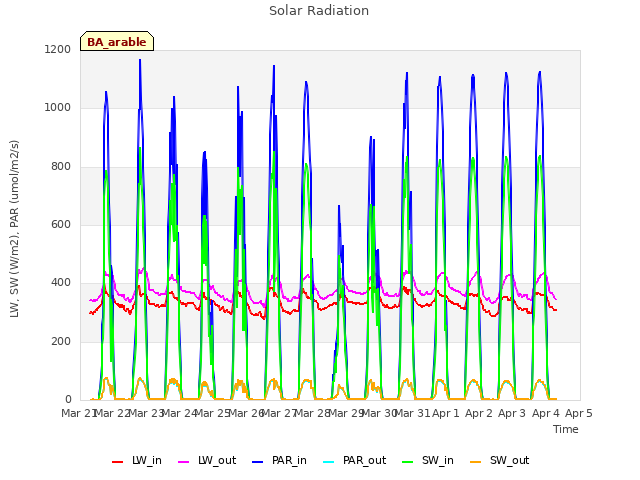This screenshot has height=480, width=640.
Task: Click the Mar 24 x-axis tick
Action: (x=179, y=413)
